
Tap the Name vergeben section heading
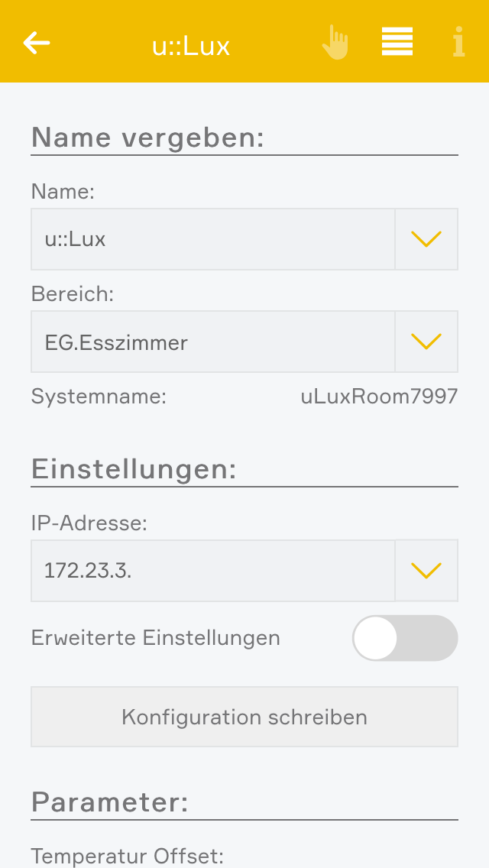point(147,138)
